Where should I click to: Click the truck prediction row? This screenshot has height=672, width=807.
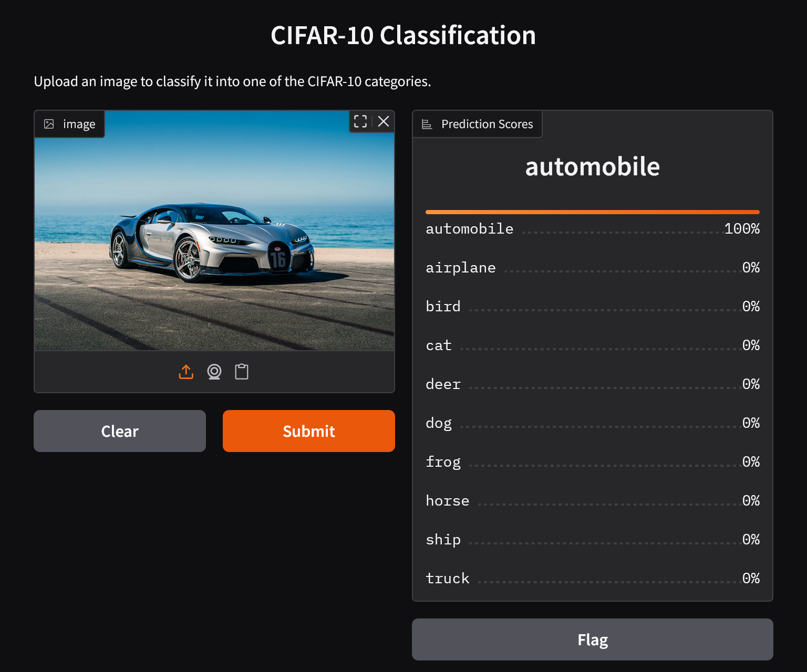(592, 579)
